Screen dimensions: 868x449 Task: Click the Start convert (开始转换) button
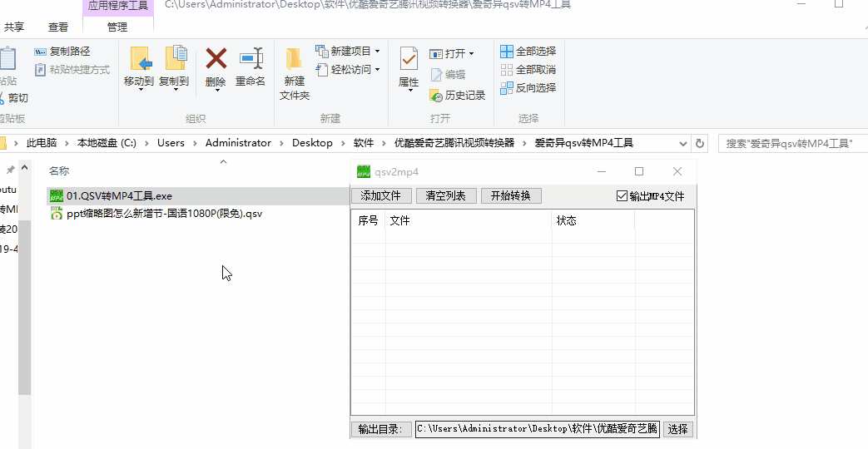(511, 195)
